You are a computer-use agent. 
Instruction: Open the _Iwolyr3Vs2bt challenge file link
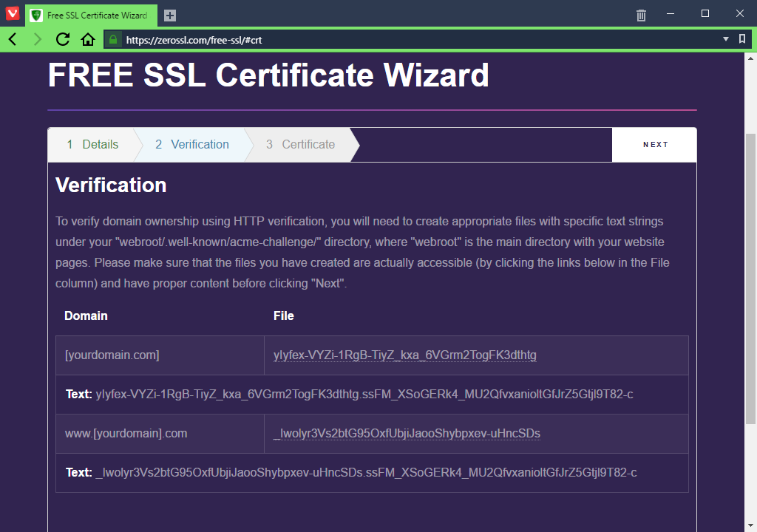407,434
